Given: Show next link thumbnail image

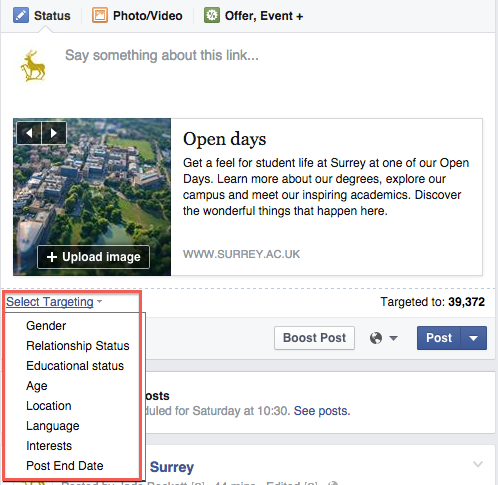Looking at the screenshot, I should (x=54, y=133).
